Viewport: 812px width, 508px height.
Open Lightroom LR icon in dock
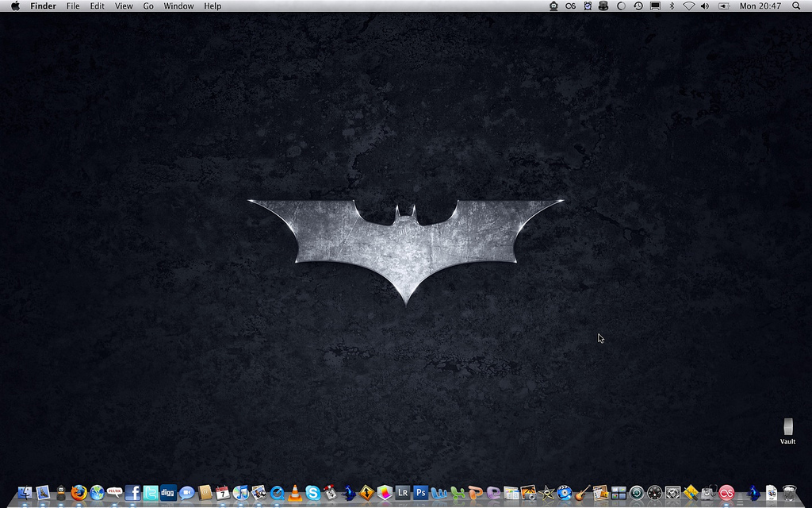pyautogui.click(x=402, y=492)
